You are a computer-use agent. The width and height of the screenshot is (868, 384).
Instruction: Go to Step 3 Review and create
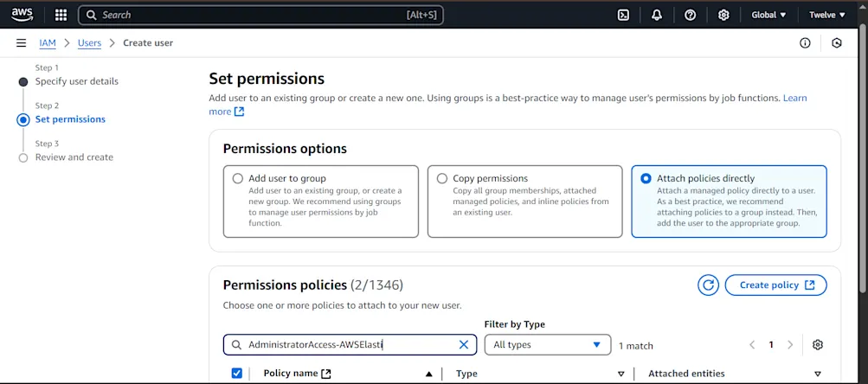point(74,157)
